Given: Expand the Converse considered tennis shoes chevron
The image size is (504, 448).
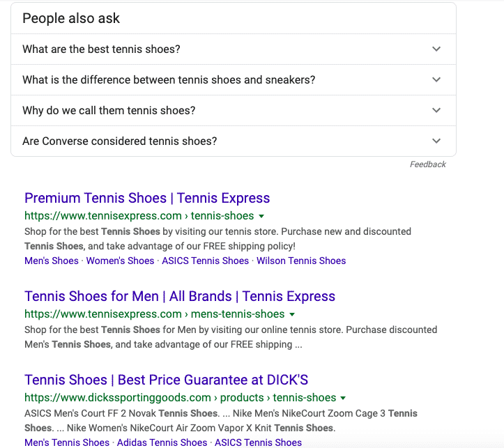Looking at the screenshot, I should [436, 141].
